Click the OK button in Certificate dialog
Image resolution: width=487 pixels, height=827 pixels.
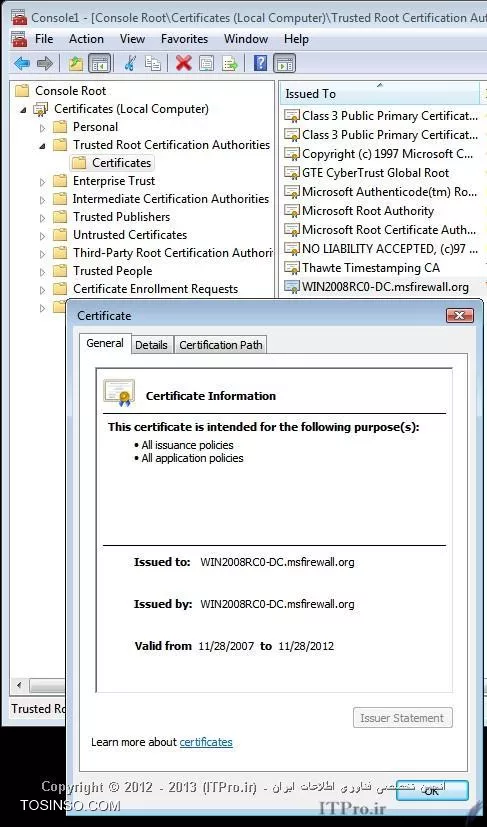[432, 791]
